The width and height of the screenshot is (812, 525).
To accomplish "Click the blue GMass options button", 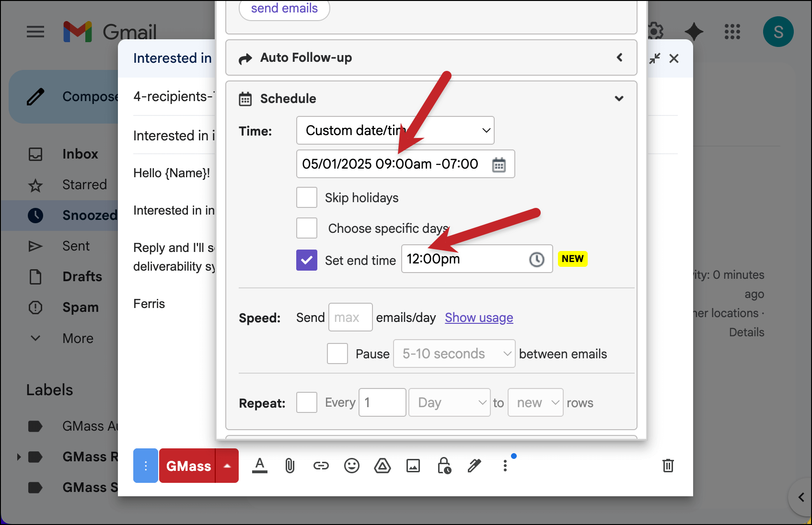I will (146, 466).
